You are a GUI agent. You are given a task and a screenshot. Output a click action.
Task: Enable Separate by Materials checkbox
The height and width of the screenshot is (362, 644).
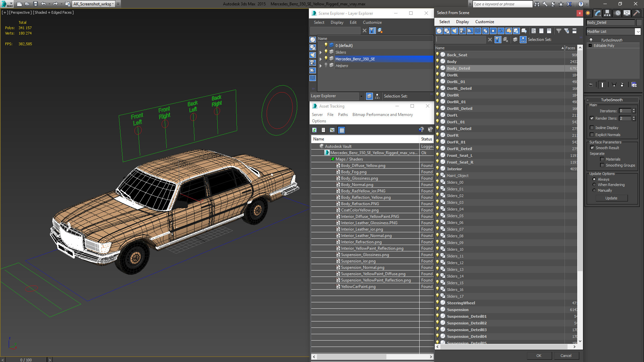point(602,159)
